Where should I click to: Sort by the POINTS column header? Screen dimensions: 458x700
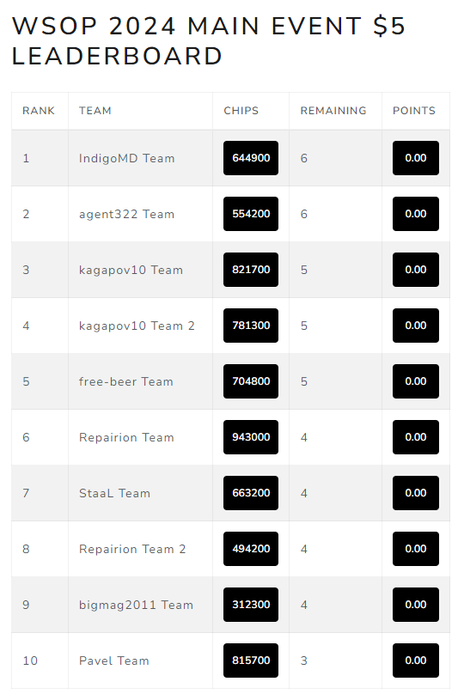[414, 111]
